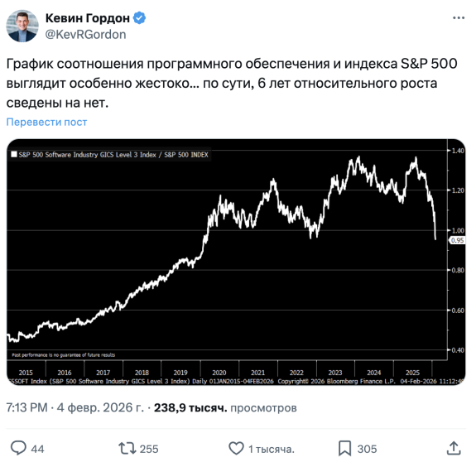The height and width of the screenshot is (467, 476).
Task: Click the blue verified badge
Action: coord(140,18)
